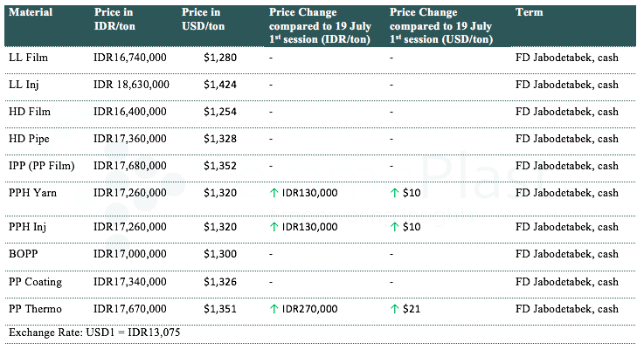
Task: Click the IDR 18,630,000 price cell
Action: (x=131, y=85)
